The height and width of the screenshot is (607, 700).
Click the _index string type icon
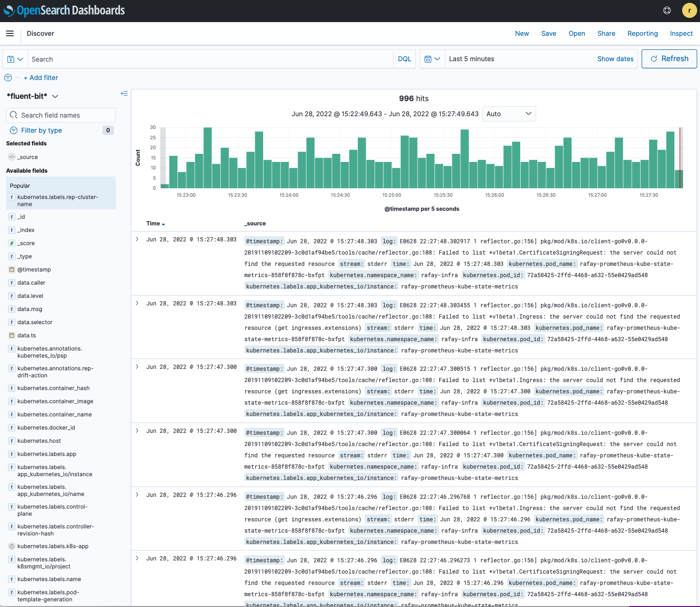[x=12, y=230]
